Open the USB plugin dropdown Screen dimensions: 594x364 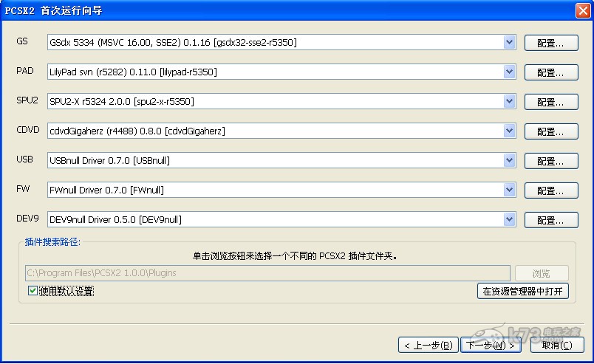(509, 160)
